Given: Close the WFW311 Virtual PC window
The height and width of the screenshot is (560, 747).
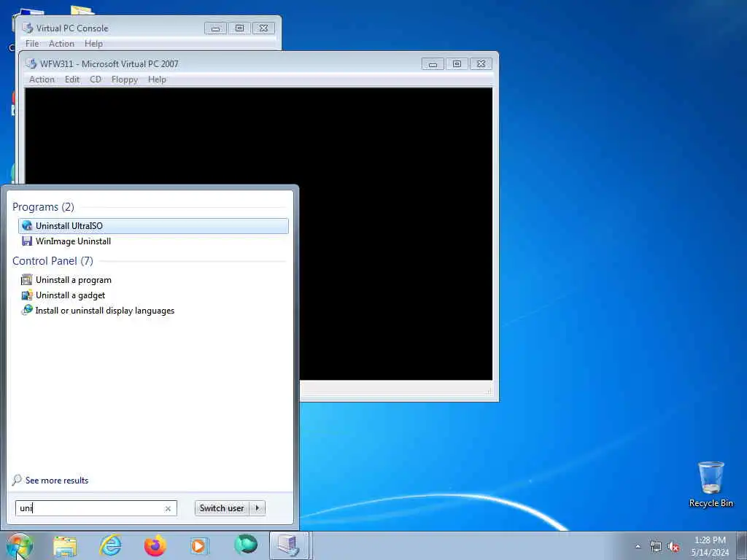Looking at the screenshot, I should [481, 64].
